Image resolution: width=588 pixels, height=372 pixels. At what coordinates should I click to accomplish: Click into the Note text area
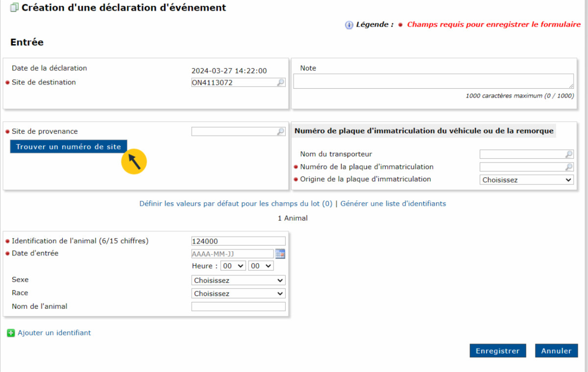coord(433,81)
